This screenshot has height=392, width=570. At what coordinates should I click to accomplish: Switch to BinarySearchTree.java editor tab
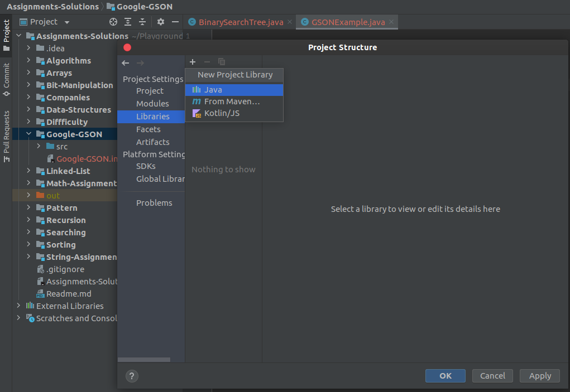point(241,22)
